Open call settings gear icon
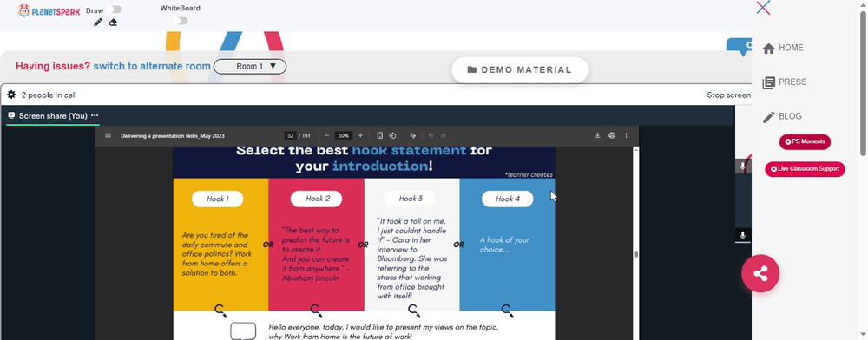The image size is (868, 340). [11, 95]
